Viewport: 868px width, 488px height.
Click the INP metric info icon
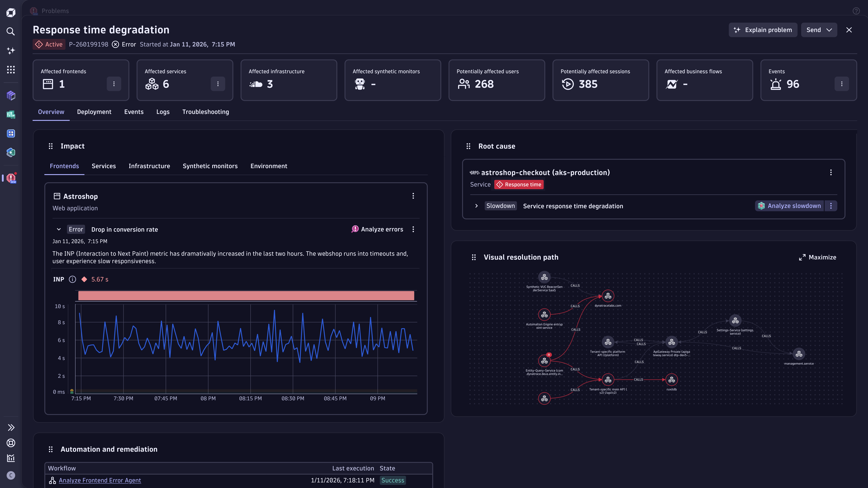coord(72,279)
